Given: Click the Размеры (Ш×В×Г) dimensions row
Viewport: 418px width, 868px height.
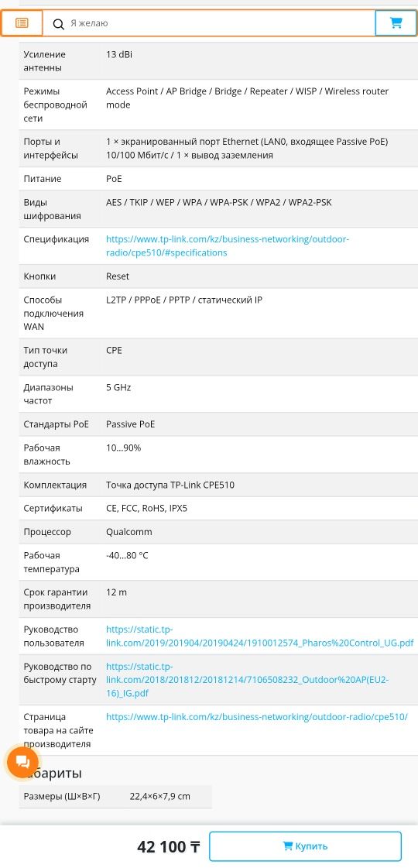Looking at the screenshot, I should tap(115, 797).
